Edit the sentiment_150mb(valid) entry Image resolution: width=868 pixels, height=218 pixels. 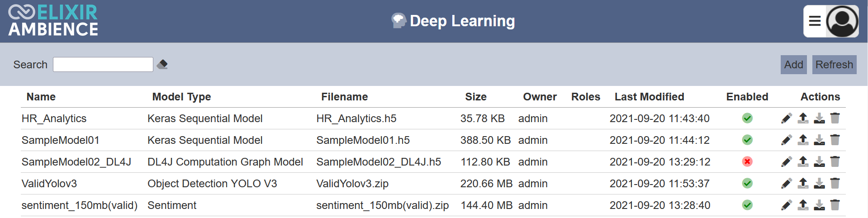pyautogui.click(x=787, y=205)
